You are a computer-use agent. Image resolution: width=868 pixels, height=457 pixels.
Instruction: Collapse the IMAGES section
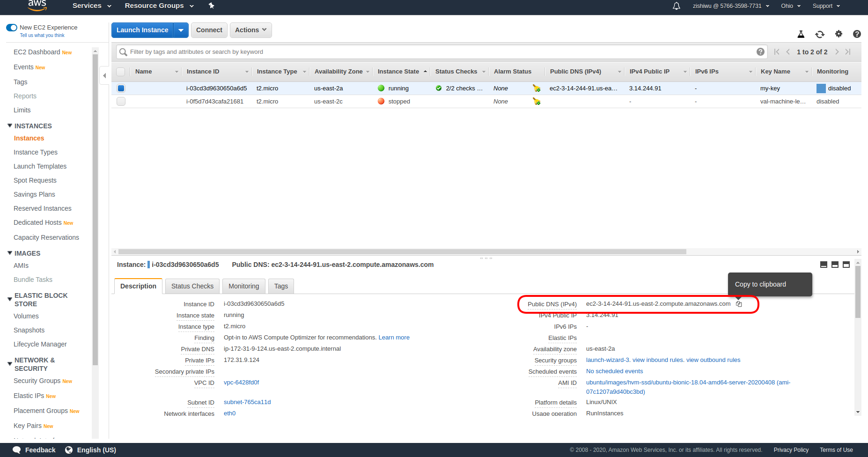tap(10, 253)
